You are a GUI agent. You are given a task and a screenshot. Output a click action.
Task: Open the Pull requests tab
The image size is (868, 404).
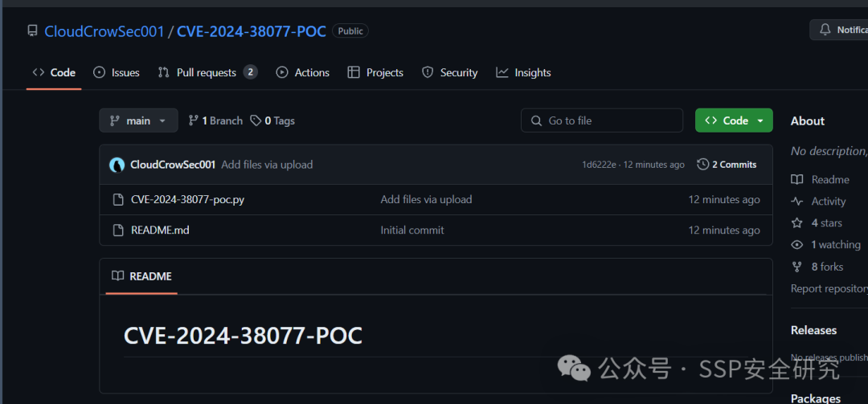[x=207, y=72]
